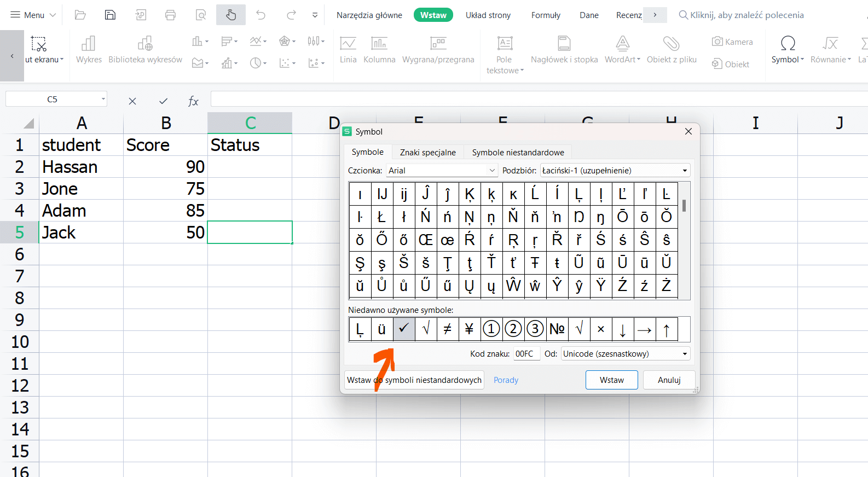Click the Undo arrow icon
This screenshot has height=477, width=868.
pyautogui.click(x=261, y=15)
